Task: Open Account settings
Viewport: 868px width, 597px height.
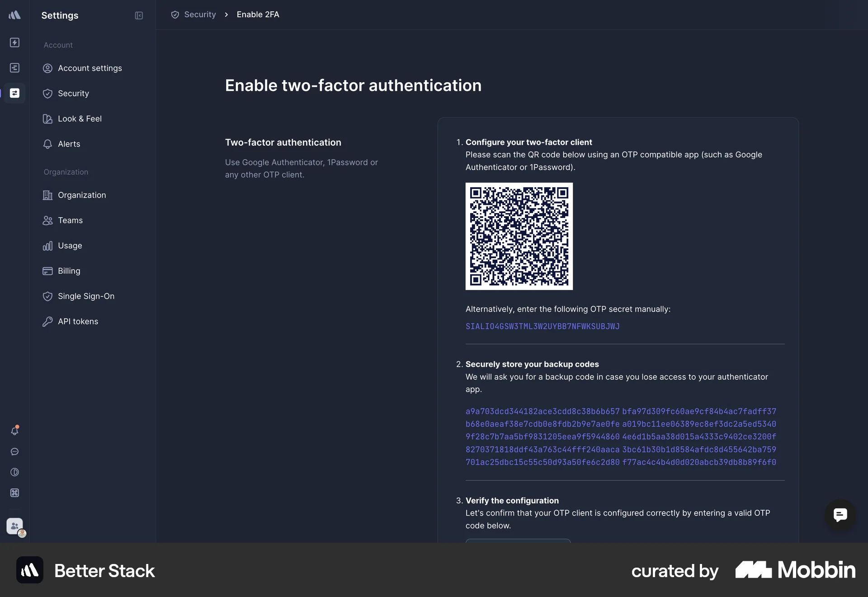Action: (x=90, y=68)
